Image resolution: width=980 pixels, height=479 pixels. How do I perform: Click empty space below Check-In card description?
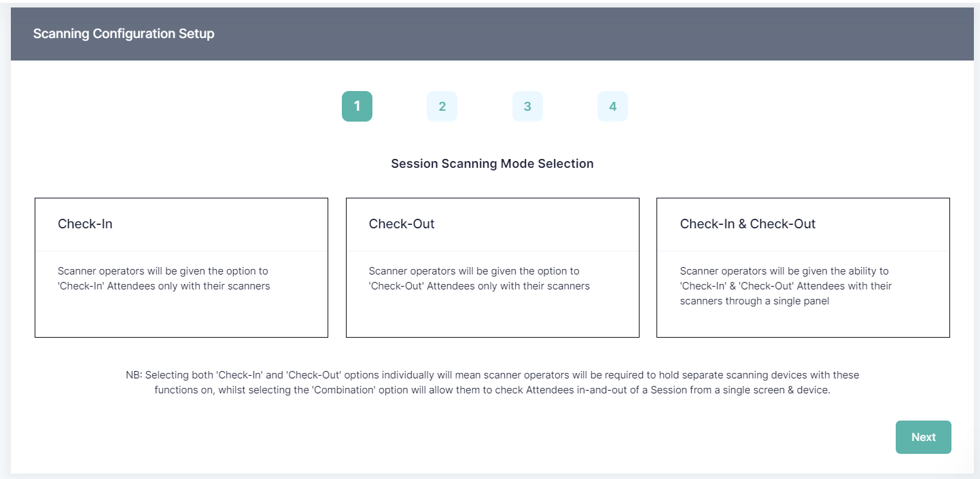pos(181,316)
